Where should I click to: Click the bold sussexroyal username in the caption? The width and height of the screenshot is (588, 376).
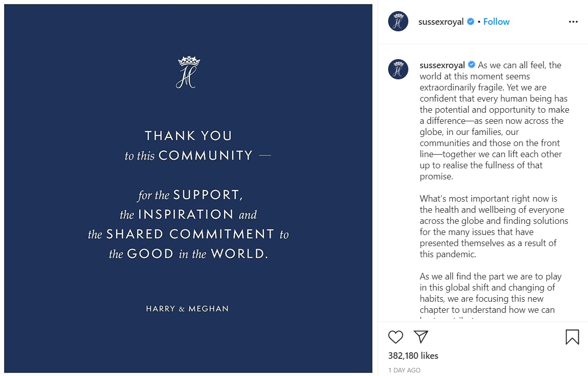point(442,65)
